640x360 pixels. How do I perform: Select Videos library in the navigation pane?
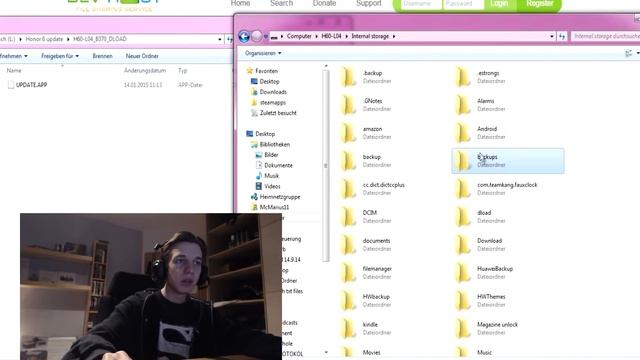pyautogui.click(x=272, y=187)
